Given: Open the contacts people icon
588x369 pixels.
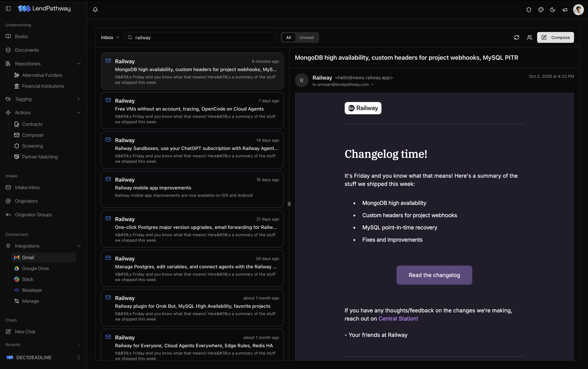Looking at the screenshot, I should pos(529,37).
